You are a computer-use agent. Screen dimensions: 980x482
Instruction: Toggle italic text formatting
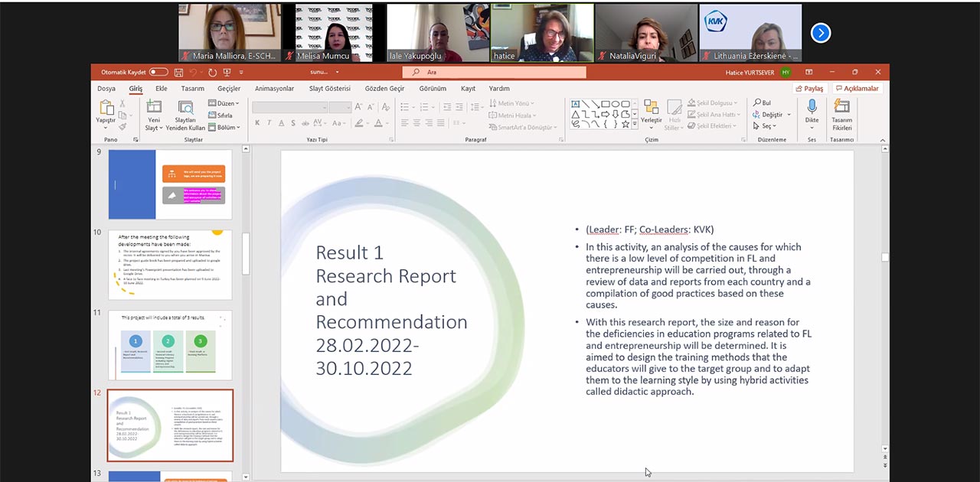pyautogui.click(x=269, y=123)
